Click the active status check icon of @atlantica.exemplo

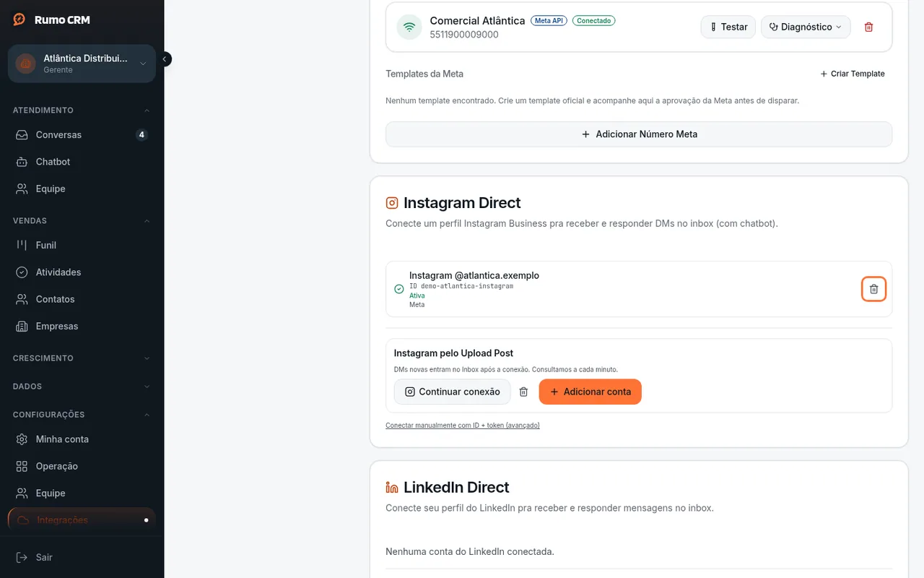[x=399, y=289]
